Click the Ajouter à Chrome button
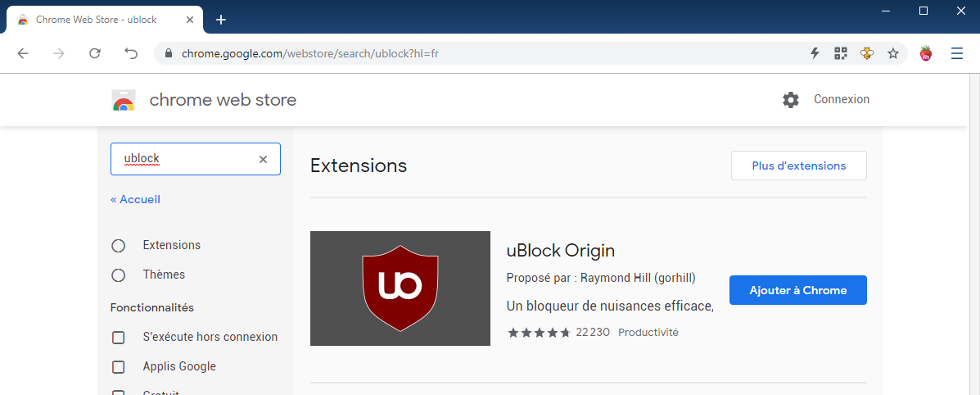The height and width of the screenshot is (395, 980). click(x=798, y=290)
